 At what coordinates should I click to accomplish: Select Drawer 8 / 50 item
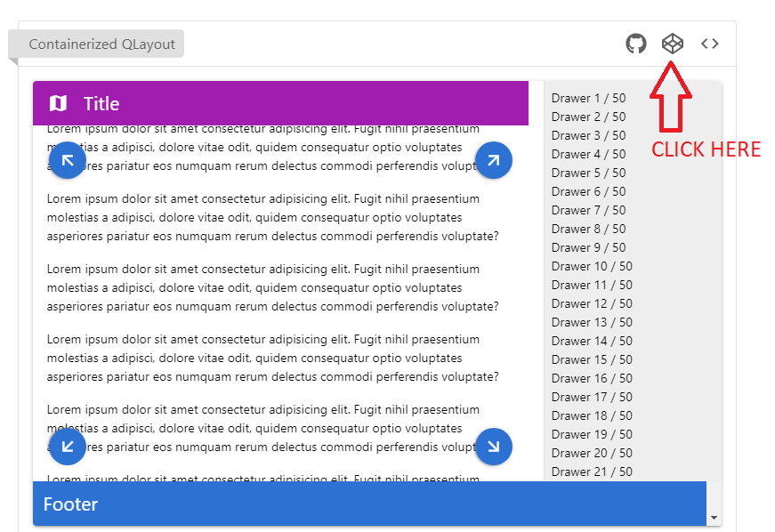coord(588,229)
